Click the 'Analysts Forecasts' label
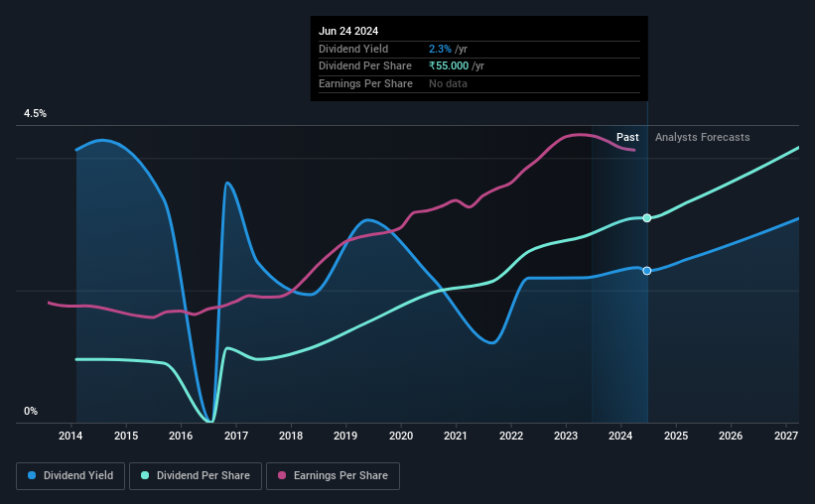This screenshot has height=504, width=815. [x=702, y=137]
